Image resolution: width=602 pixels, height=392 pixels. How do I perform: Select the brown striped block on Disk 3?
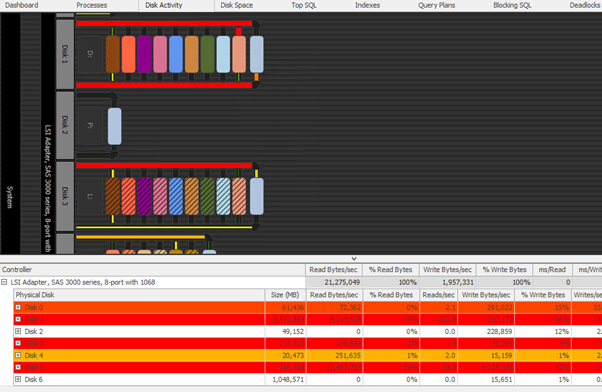pos(112,196)
